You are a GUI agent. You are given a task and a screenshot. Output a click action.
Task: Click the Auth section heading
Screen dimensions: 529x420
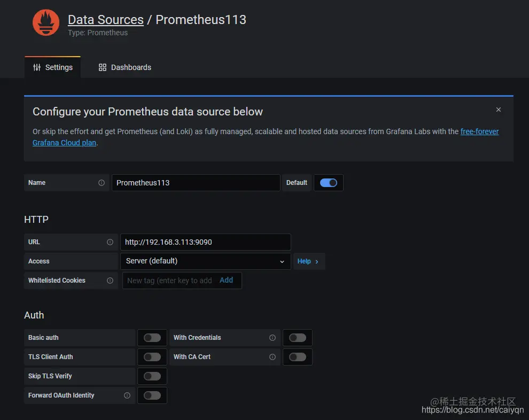34,315
